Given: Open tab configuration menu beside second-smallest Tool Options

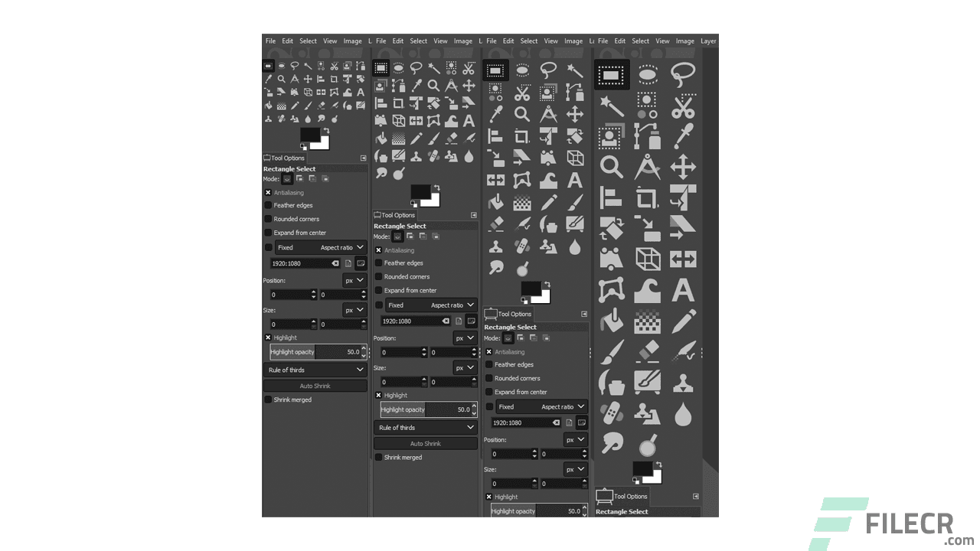Looking at the screenshot, I should click(474, 216).
